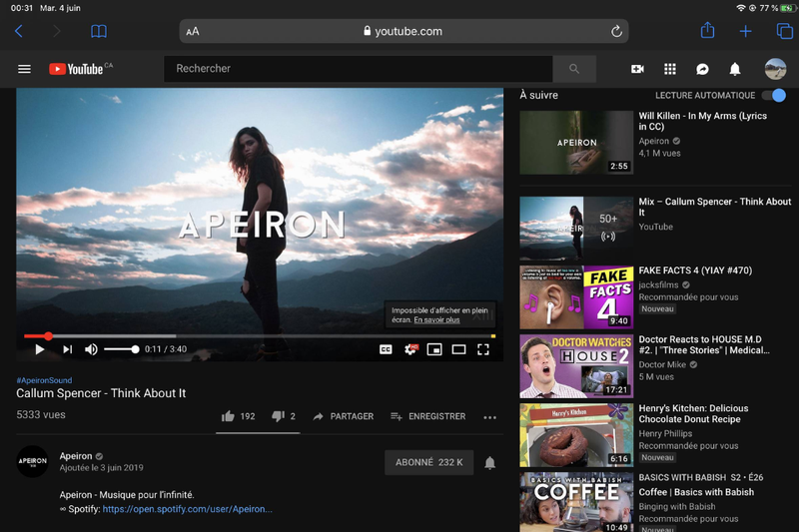Open Safari reader AA text options
This screenshot has height=532, width=799.
[x=193, y=32]
